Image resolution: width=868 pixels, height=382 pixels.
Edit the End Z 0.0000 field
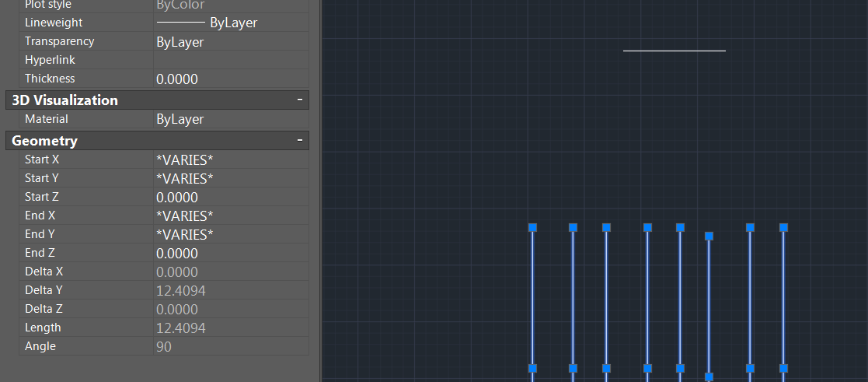pyautogui.click(x=231, y=254)
